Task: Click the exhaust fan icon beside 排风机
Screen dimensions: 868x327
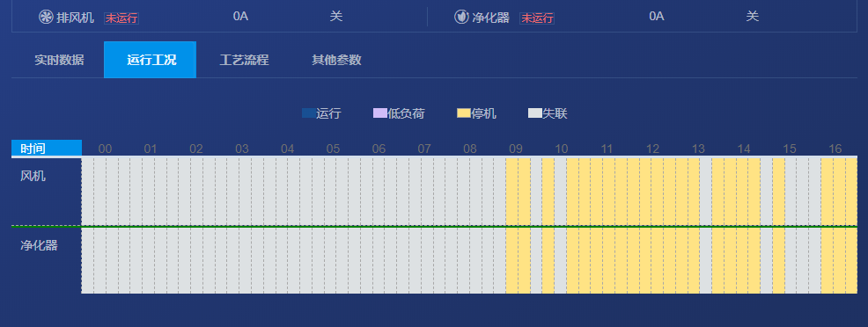Action: pos(46,17)
